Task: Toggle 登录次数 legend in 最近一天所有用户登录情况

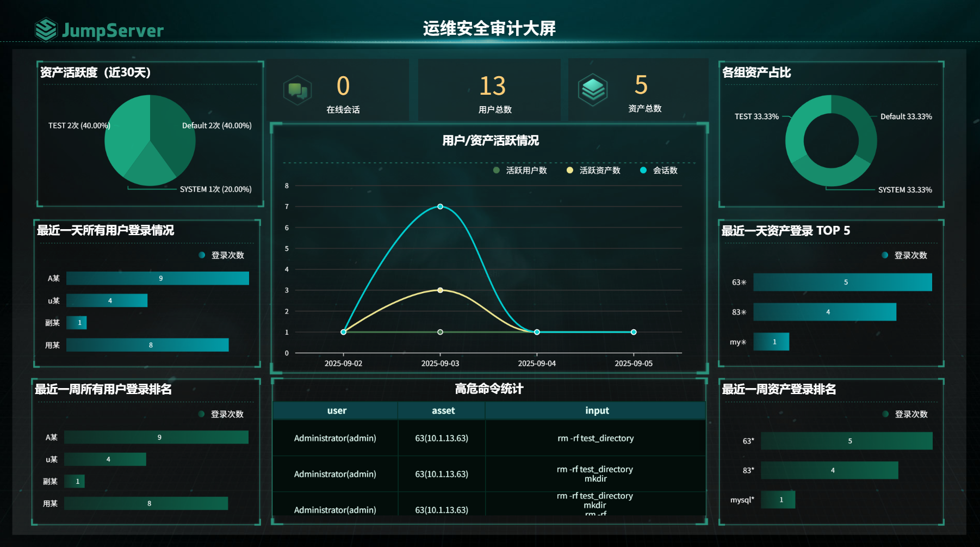Action: pos(221,255)
